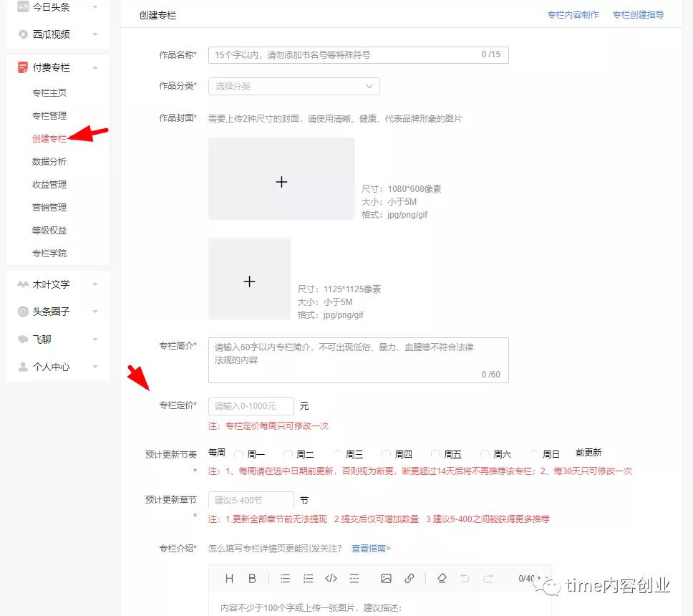Insert an image in the editor toolbar
The image size is (693, 616).
coord(386,578)
